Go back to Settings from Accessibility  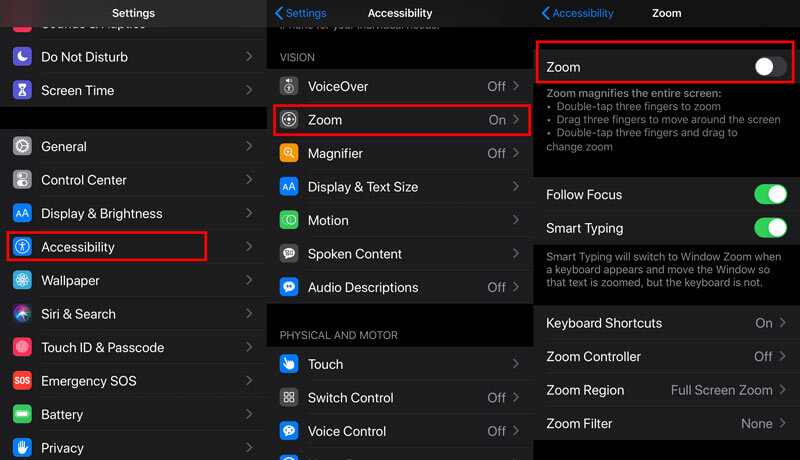[301, 13]
